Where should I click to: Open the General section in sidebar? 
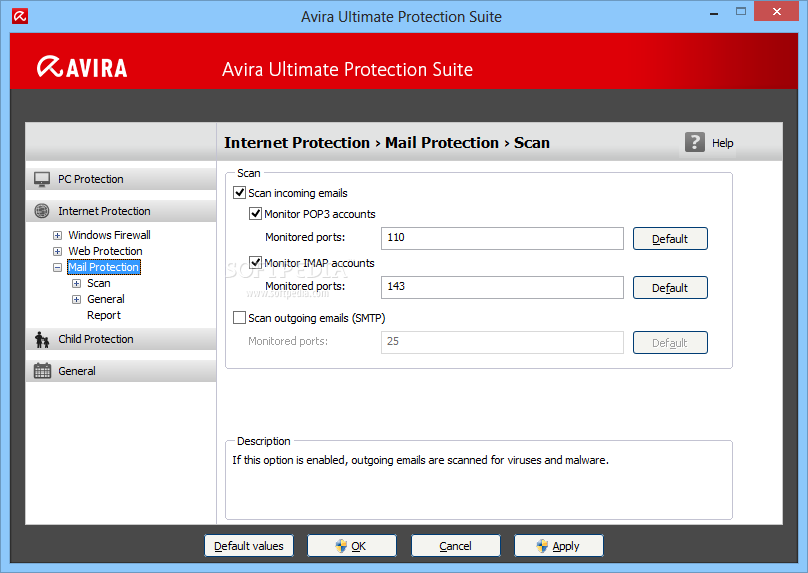click(121, 371)
